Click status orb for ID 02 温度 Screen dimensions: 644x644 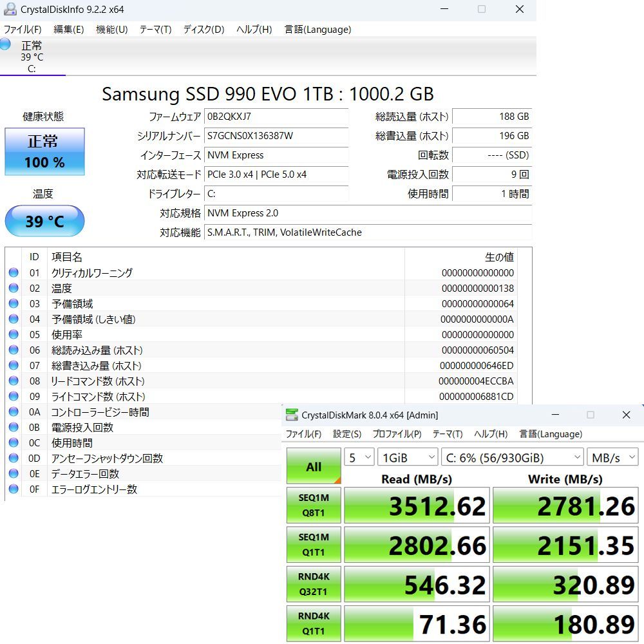coord(14,288)
